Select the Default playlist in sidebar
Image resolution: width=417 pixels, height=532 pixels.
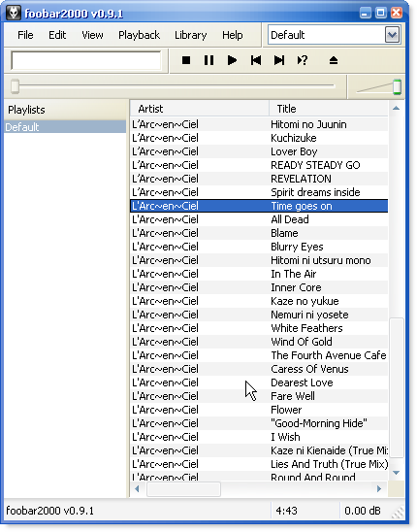coord(65,127)
